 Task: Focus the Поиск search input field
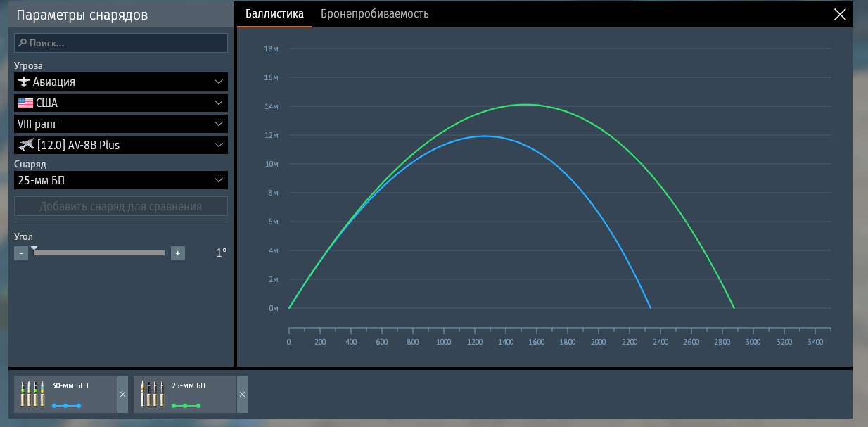point(127,43)
